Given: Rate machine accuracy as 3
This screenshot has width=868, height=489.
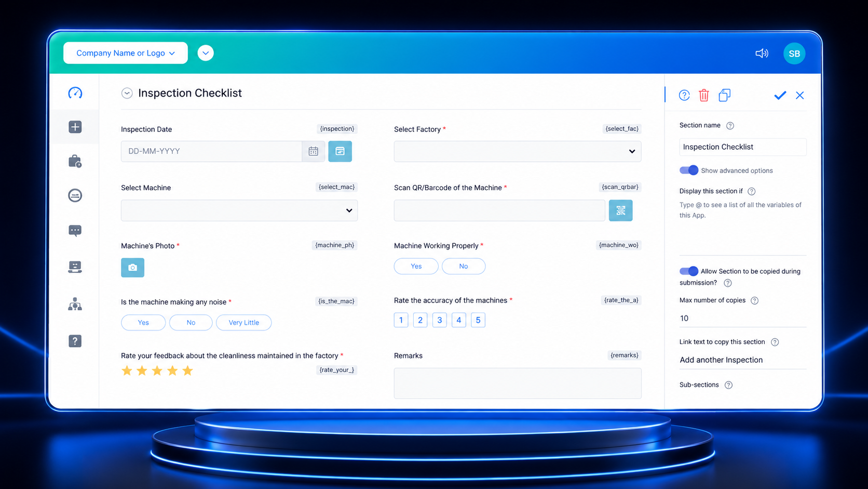Looking at the screenshot, I should click(439, 320).
